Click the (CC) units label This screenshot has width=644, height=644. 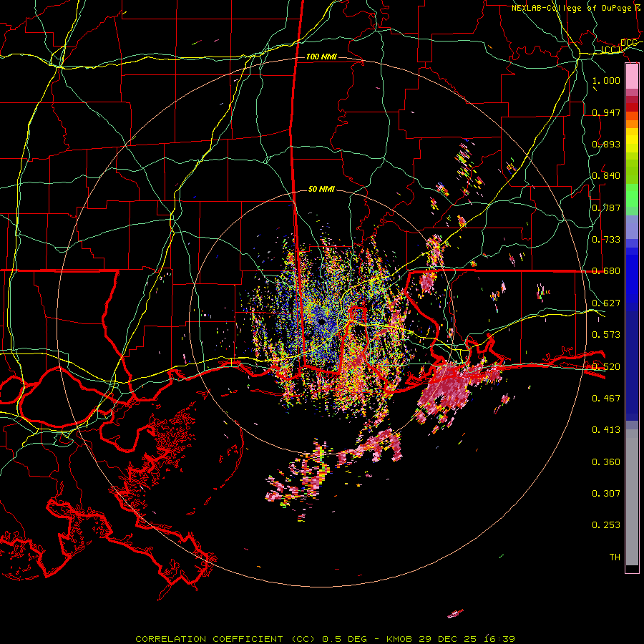pyautogui.click(x=611, y=50)
